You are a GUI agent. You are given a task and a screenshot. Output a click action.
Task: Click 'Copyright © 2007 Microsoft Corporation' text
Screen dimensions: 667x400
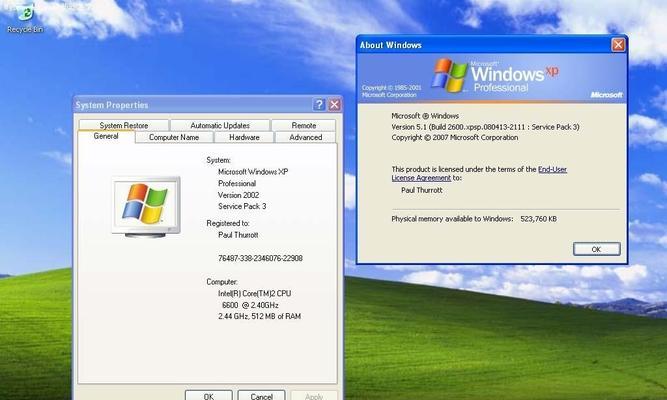(x=455, y=137)
